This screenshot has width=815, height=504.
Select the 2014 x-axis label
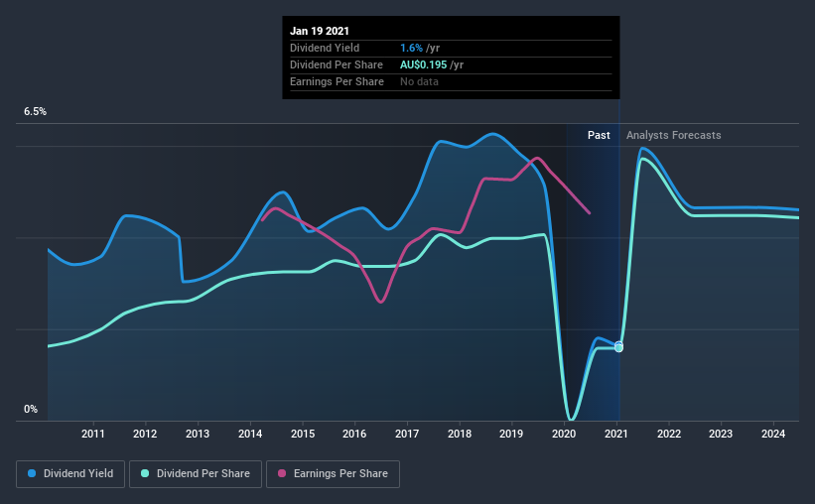[250, 434]
